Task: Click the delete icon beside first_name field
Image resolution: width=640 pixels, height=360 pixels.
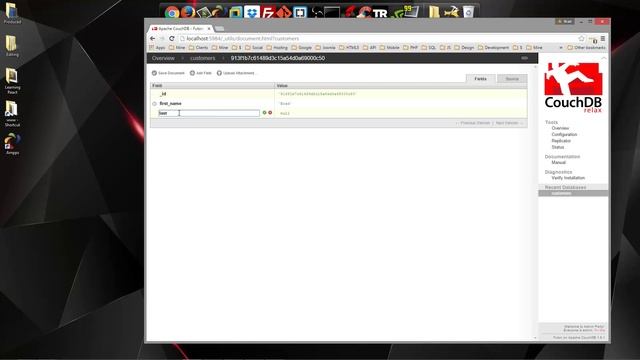Action: click(154, 104)
